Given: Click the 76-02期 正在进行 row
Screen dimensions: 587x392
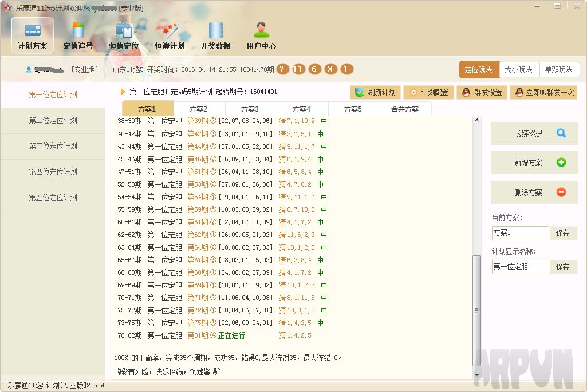Looking at the screenshot, I should click(x=215, y=335).
